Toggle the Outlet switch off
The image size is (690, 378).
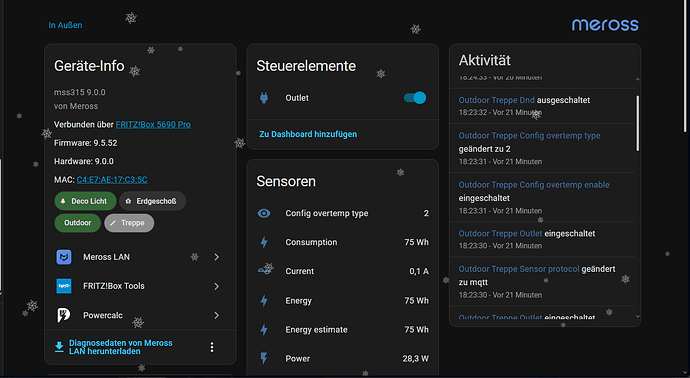coord(415,98)
